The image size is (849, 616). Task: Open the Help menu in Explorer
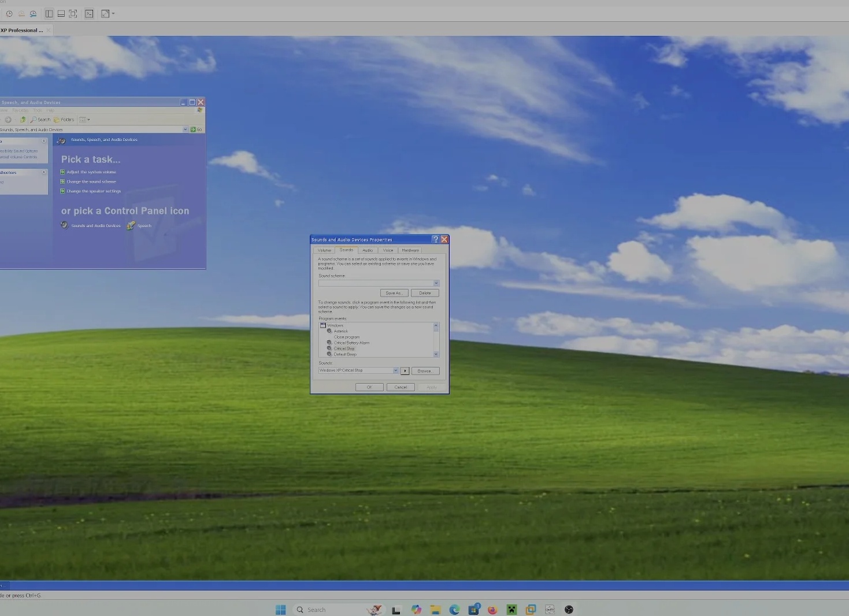pyautogui.click(x=50, y=110)
